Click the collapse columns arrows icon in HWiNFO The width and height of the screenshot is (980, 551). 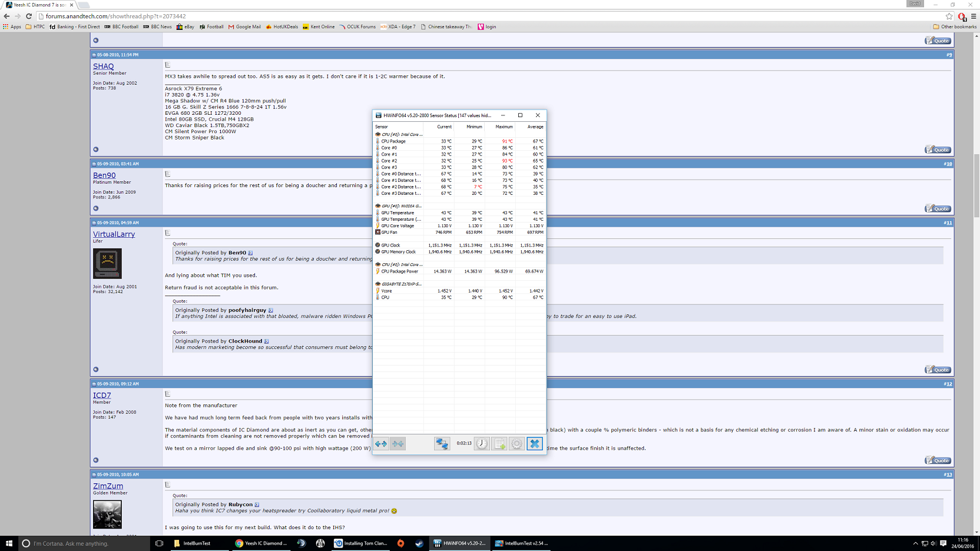pos(398,444)
